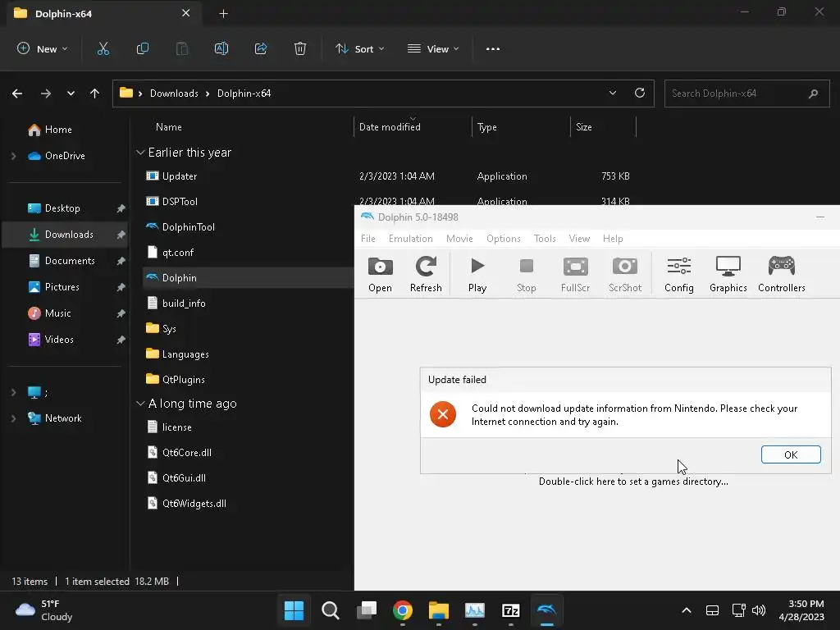This screenshot has height=630, width=840.
Task: Click the Paste icon in Explorer toolbar
Action: click(x=182, y=48)
